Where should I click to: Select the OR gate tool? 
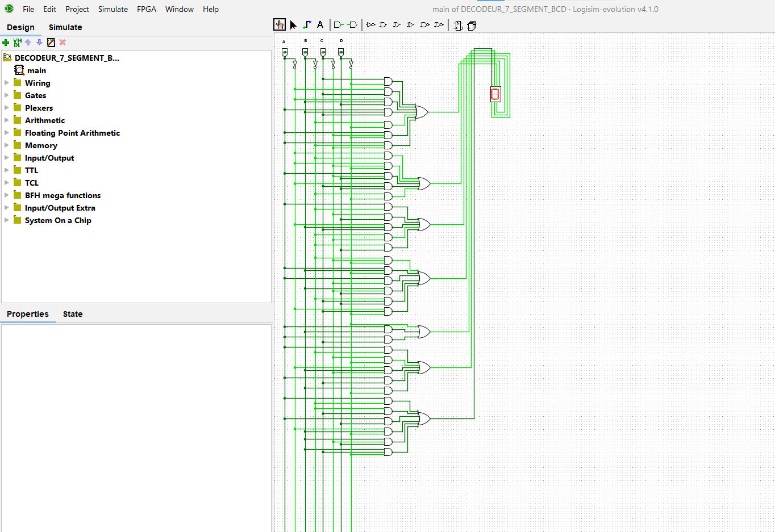(397, 25)
